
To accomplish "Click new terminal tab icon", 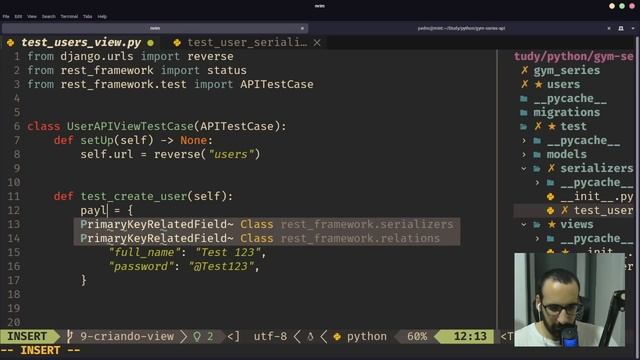I will (x=621, y=28).
